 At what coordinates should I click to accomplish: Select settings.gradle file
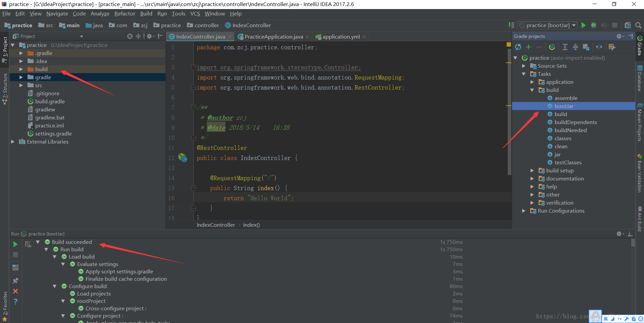click(x=53, y=133)
